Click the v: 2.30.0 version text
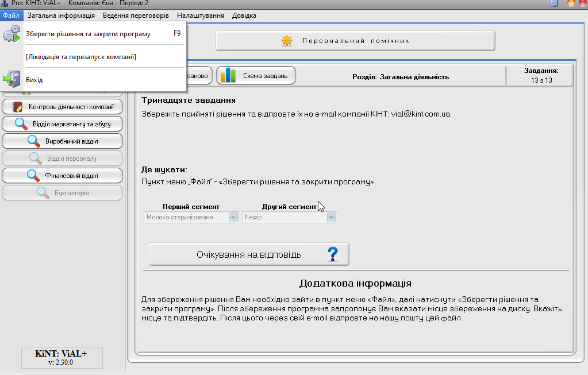Viewport: 588px width, 375px height. click(x=61, y=362)
